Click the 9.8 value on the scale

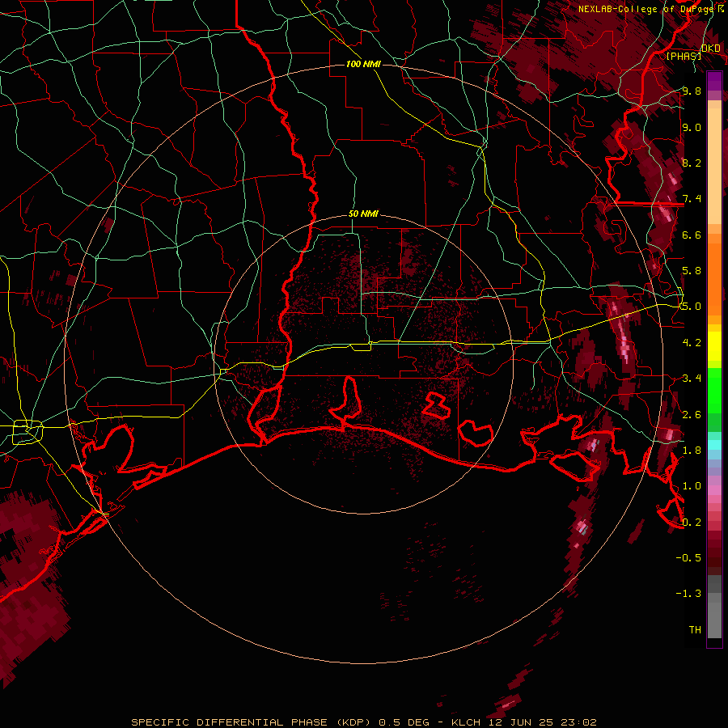click(692, 91)
